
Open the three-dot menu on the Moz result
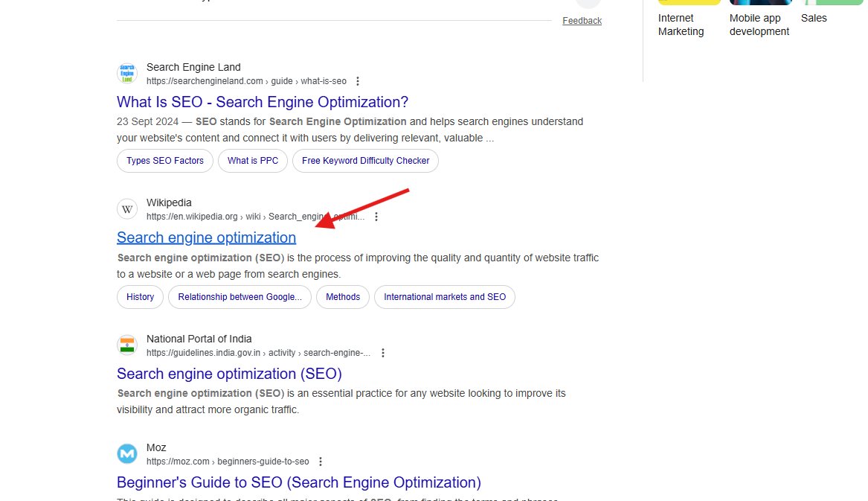coord(320,461)
